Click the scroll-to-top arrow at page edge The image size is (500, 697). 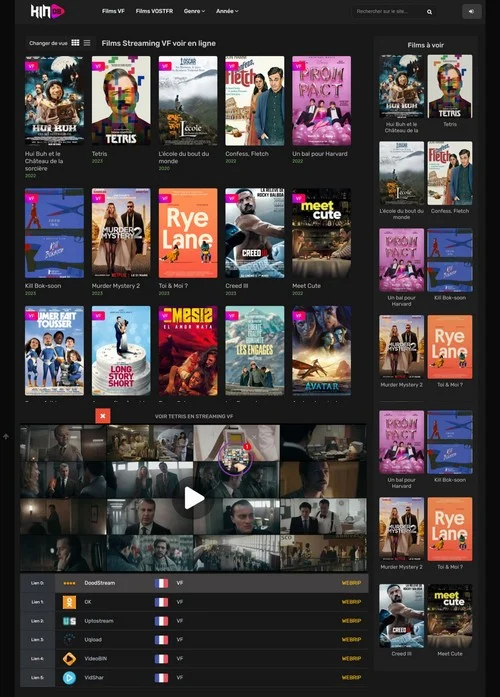6,437
